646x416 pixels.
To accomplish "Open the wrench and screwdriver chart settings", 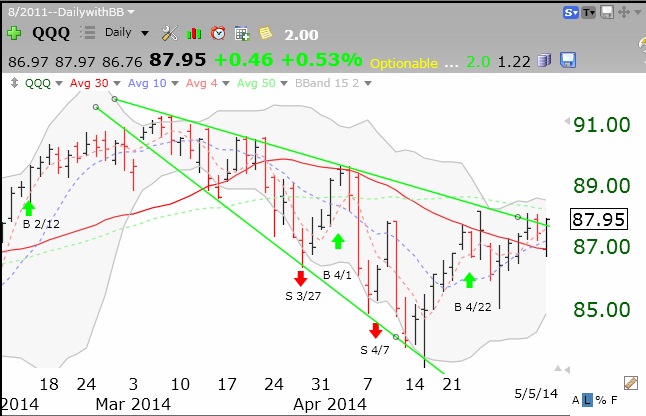I will (x=169, y=33).
